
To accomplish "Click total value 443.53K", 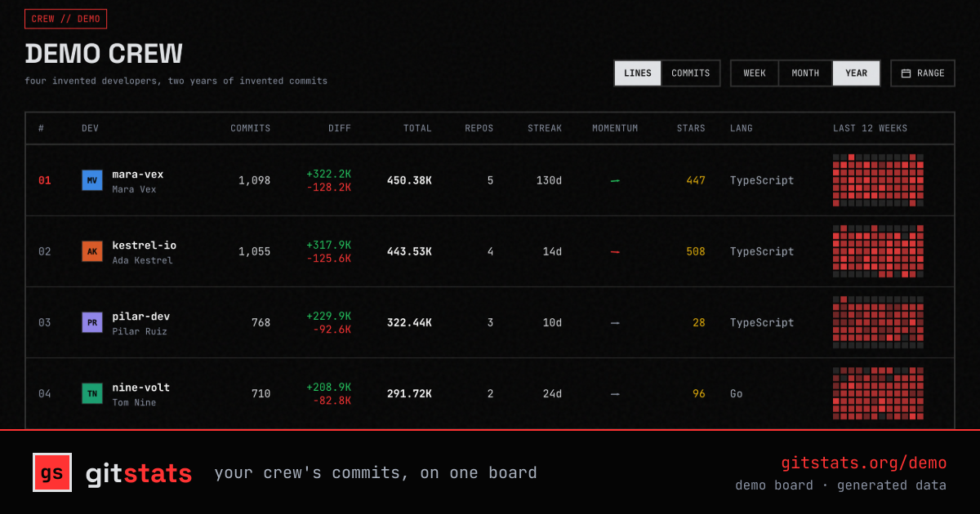I will pos(409,251).
